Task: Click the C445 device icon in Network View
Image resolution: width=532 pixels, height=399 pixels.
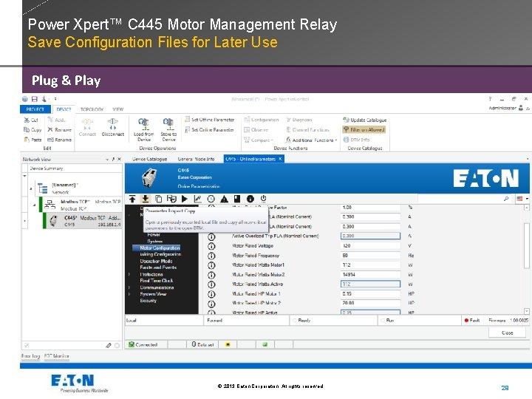Action: click(x=53, y=221)
